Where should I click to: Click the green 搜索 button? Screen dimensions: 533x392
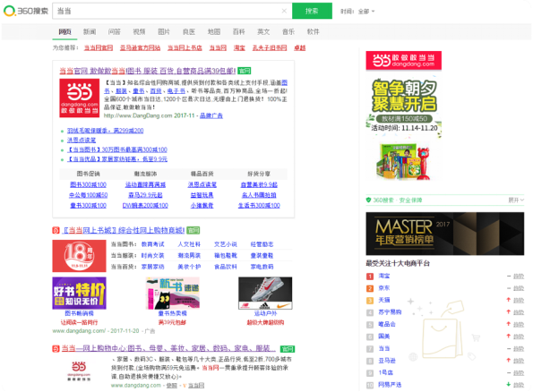[312, 11]
